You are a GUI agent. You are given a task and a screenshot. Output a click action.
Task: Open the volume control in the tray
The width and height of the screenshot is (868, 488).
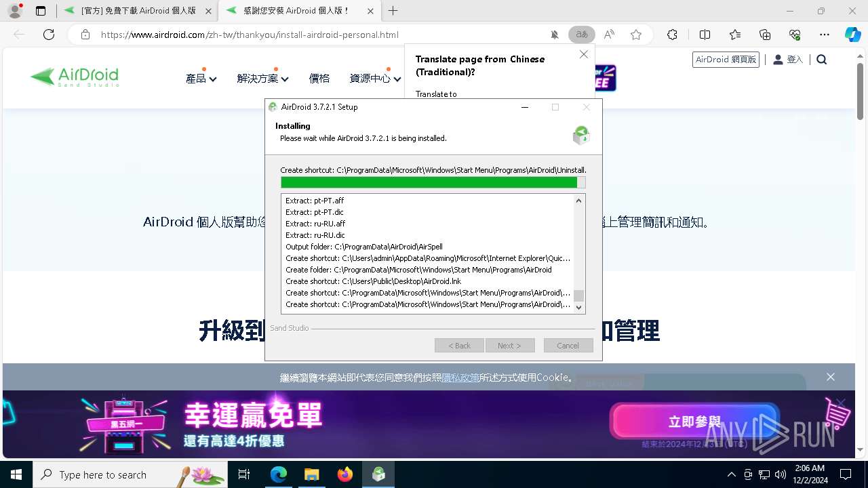(x=781, y=474)
